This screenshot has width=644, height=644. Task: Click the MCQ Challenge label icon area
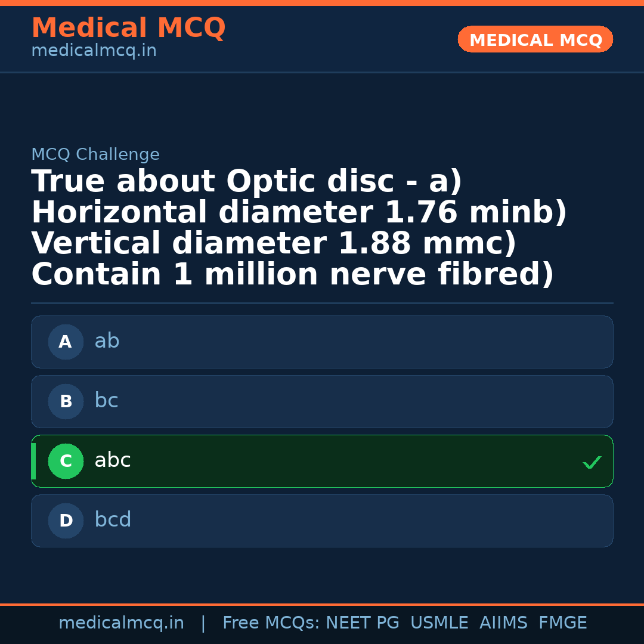tap(95, 154)
